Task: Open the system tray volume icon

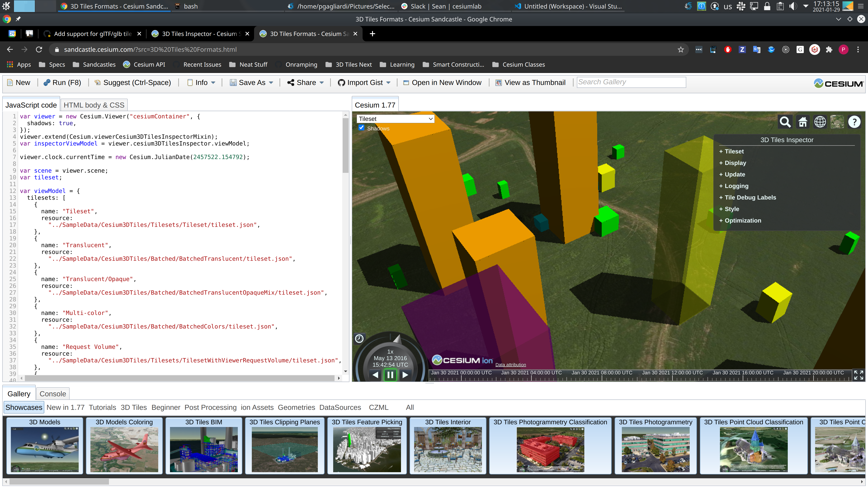Action: (x=793, y=6)
